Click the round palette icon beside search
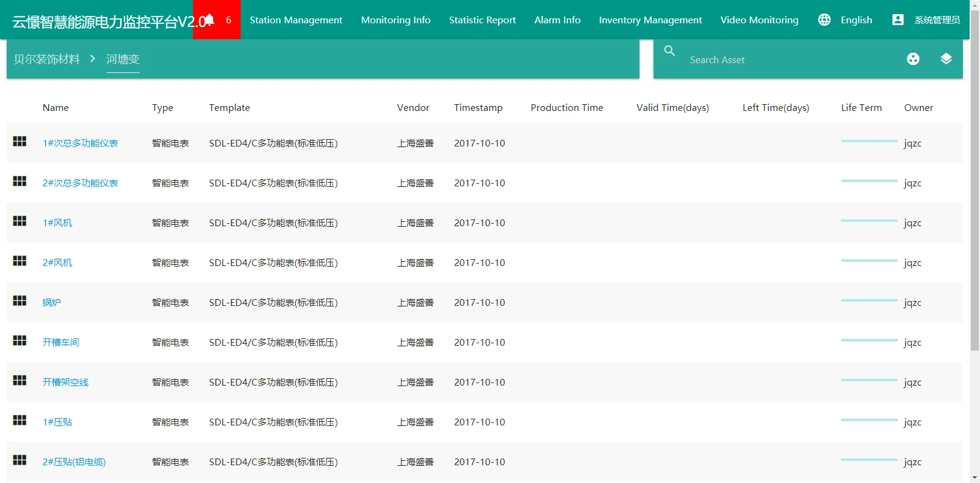The width and height of the screenshot is (980, 483). [x=913, y=59]
